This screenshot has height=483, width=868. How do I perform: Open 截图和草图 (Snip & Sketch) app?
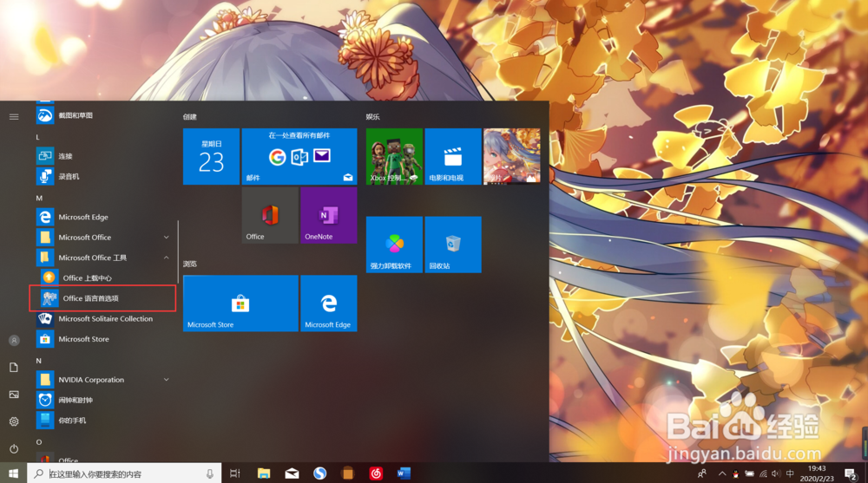click(x=103, y=115)
